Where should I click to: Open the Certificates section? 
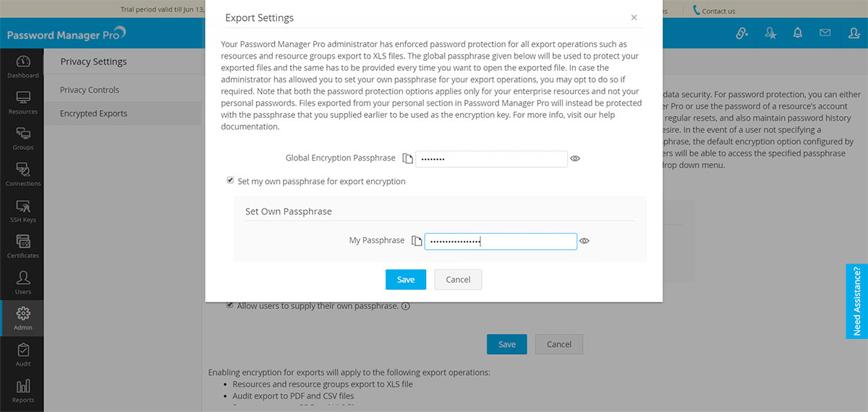tap(23, 246)
